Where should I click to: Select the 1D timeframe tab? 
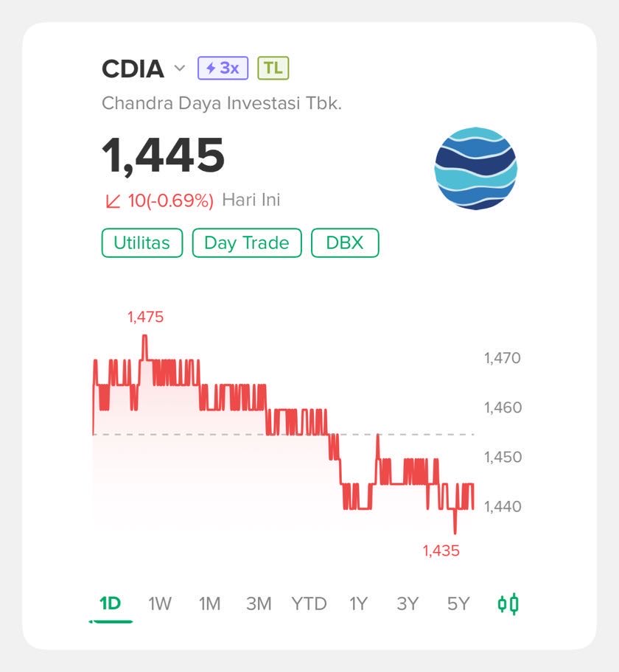click(x=111, y=604)
